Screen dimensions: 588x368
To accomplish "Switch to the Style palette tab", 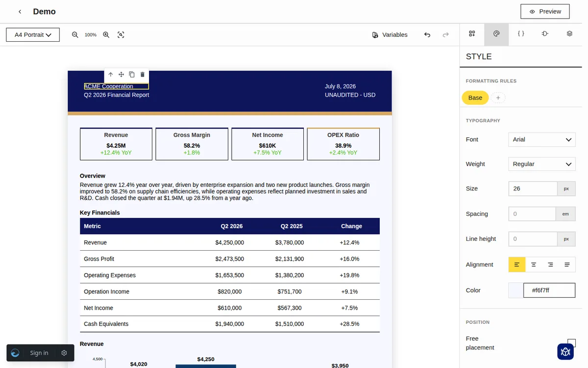I will tap(496, 34).
